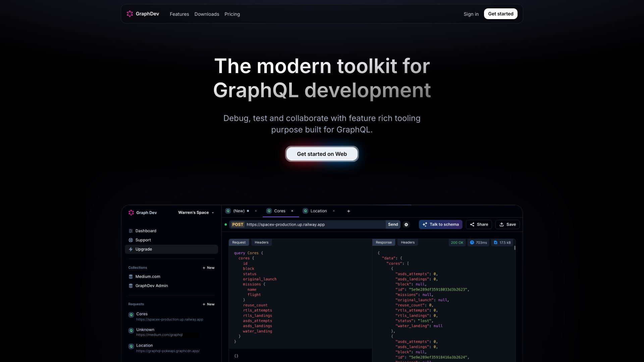Click the 703ms response time clock badge
The image size is (644, 362).
pyautogui.click(x=478, y=242)
